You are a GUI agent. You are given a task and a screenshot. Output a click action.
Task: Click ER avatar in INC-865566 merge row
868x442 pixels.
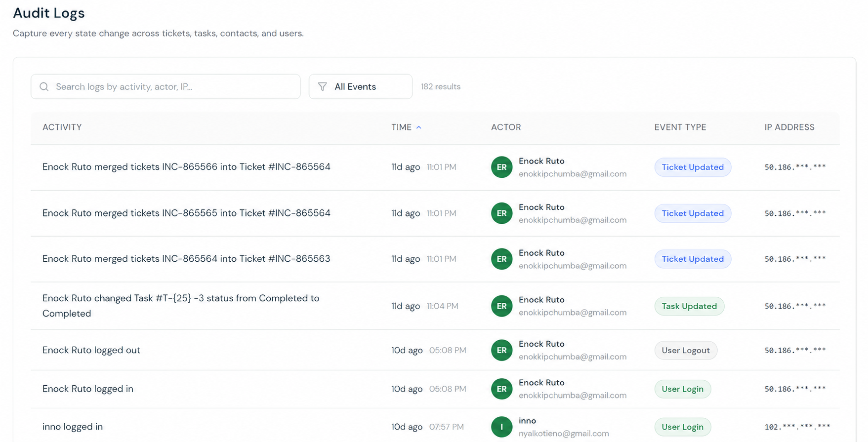(x=501, y=167)
